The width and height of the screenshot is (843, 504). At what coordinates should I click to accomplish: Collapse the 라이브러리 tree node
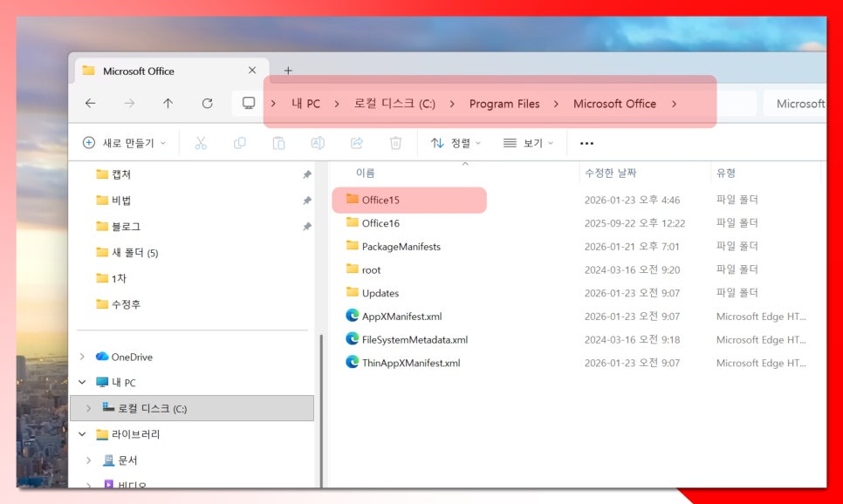tap(82, 434)
